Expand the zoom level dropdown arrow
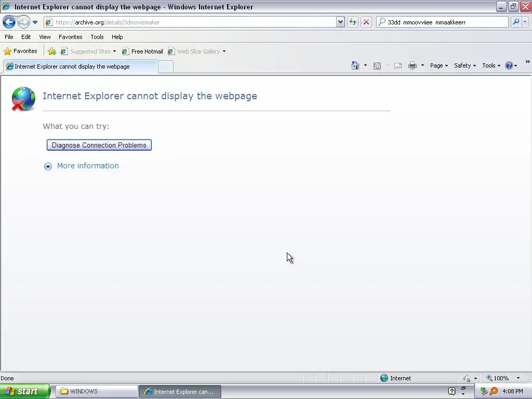532x399 pixels. 518,378
